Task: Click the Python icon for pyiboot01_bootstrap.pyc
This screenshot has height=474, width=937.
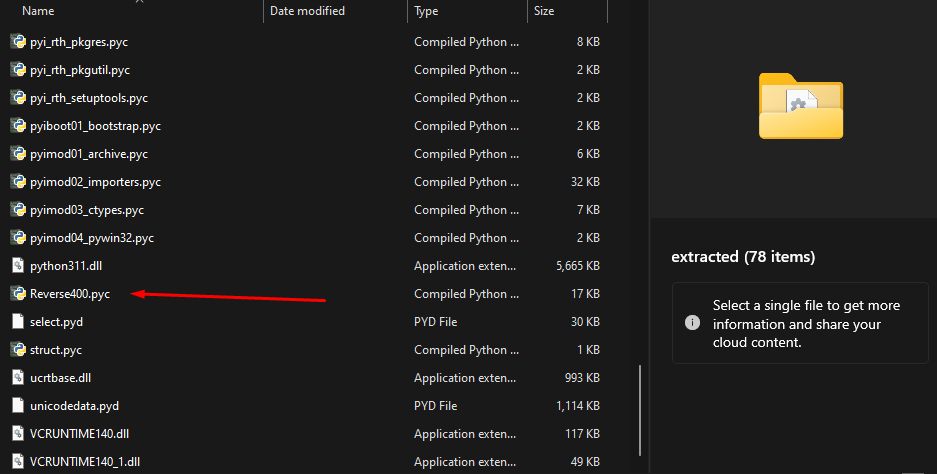Action: (x=18, y=126)
